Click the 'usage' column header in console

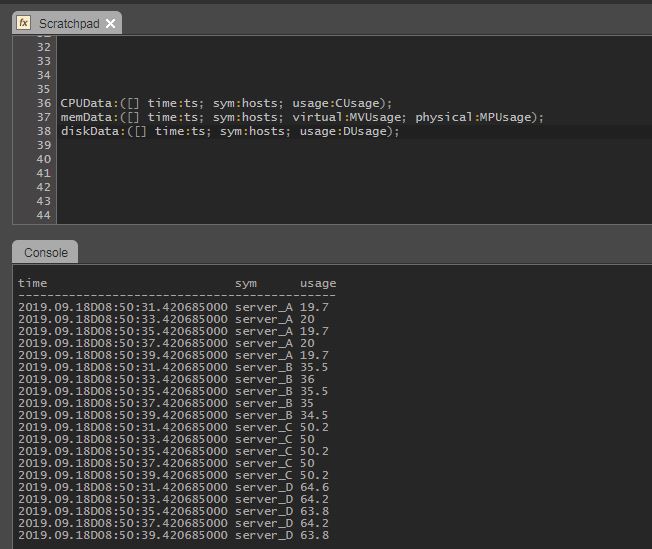click(318, 284)
